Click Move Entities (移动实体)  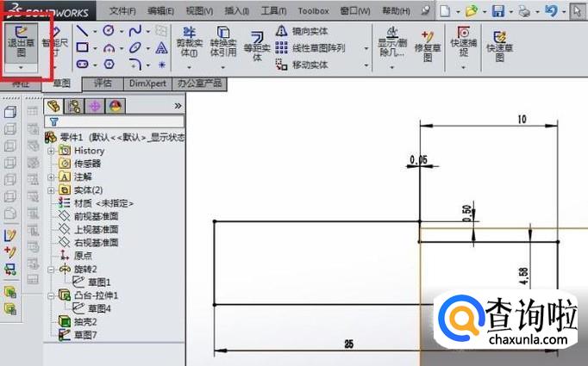(x=302, y=65)
